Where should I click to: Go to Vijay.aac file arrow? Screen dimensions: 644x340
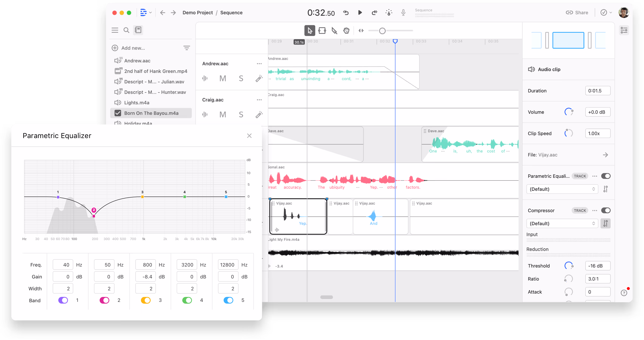pos(605,155)
